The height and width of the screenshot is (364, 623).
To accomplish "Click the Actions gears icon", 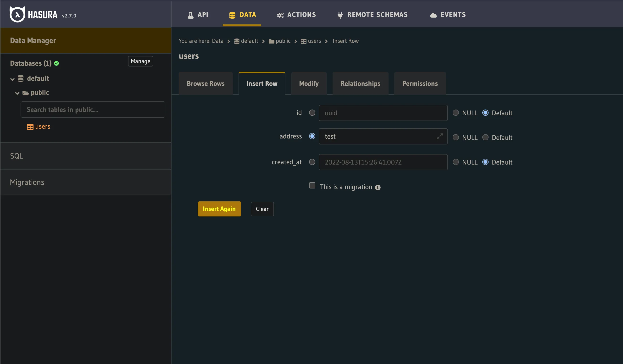I will (x=280, y=15).
